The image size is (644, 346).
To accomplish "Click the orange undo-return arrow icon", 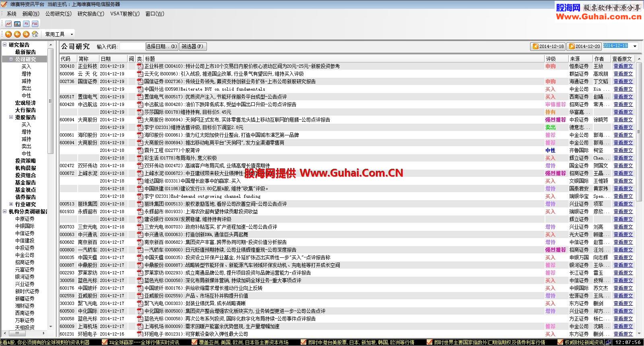I will tap(8, 34).
